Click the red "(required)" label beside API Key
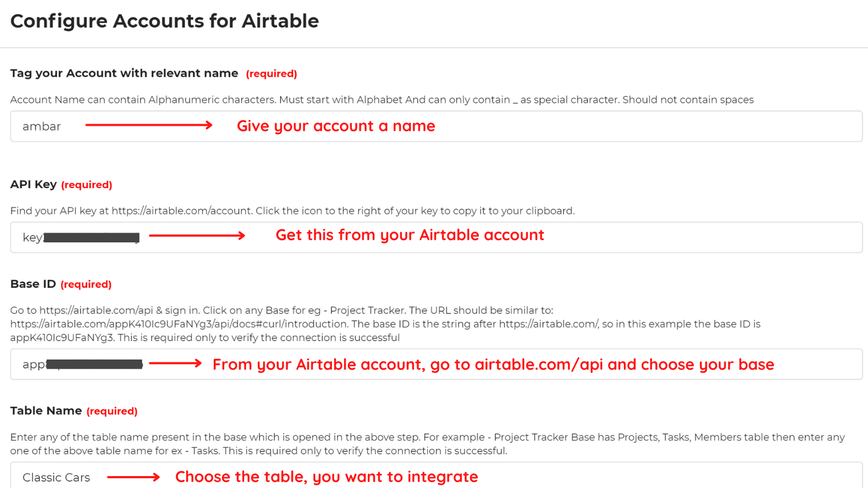Screen dimensions: 868x488 pos(87,184)
